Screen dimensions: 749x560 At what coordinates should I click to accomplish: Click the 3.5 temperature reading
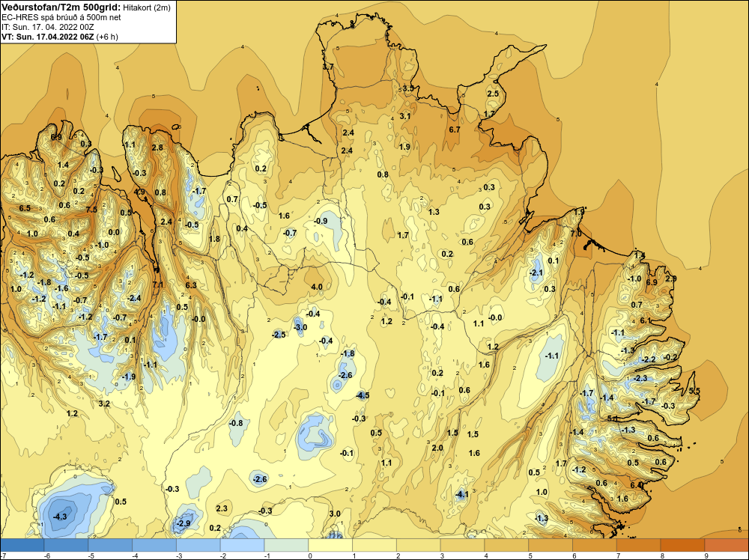tap(408, 88)
